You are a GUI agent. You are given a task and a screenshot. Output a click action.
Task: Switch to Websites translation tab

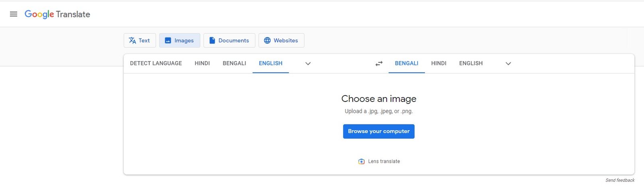click(281, 40)
